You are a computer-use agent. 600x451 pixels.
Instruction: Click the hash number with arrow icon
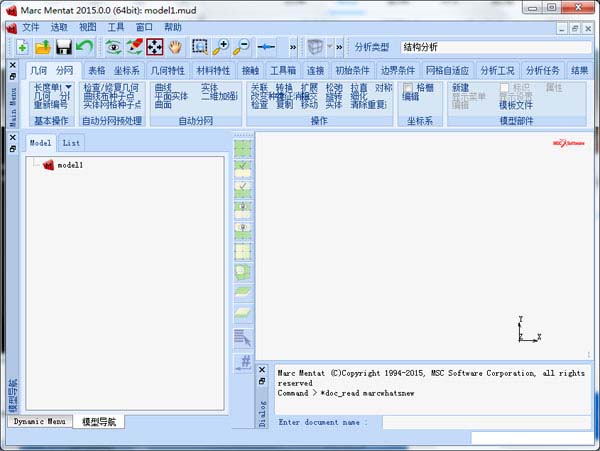[243, 362]
